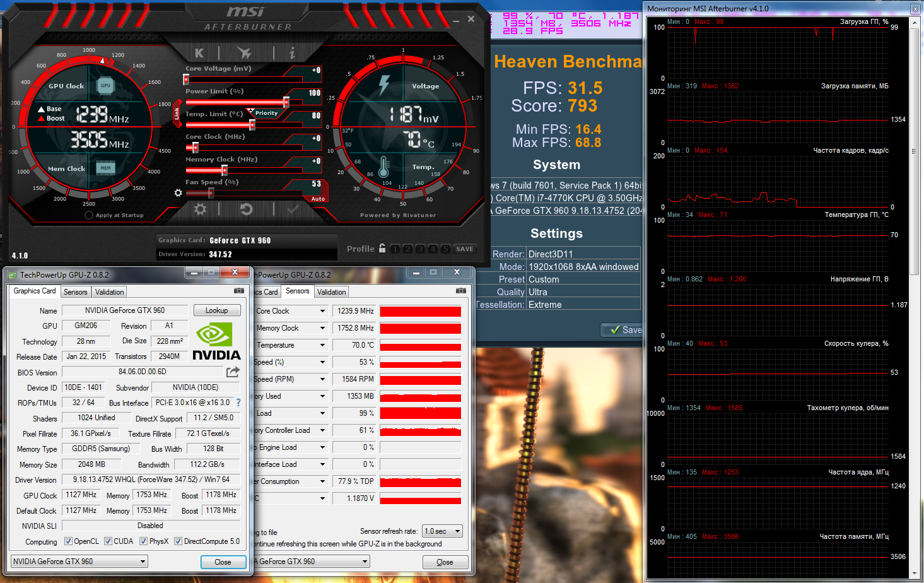The height and width of the screenshot is (583, 924).
Task: Open Validation tab in the Sensors GPU-Z window
Action: 332,292
